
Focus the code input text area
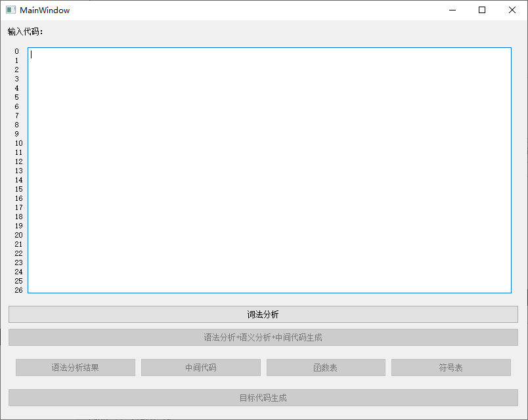point(269,170)
